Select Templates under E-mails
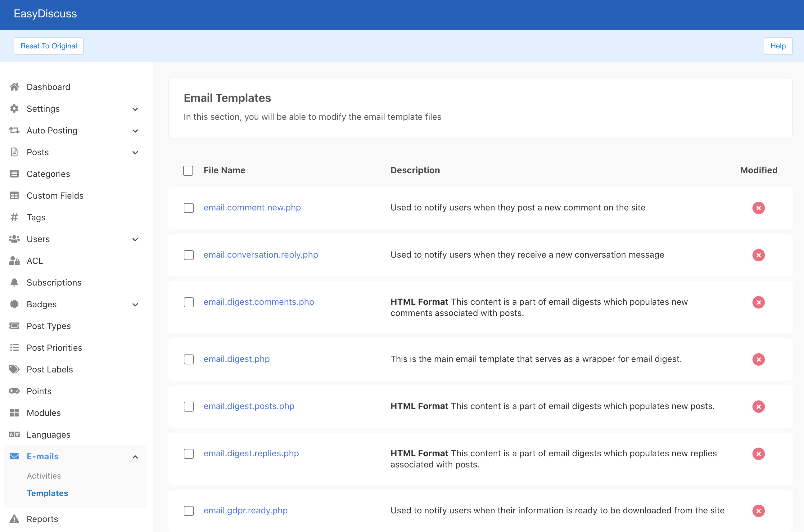Image resolution: width=804 pixels, height=532 pixels. (x=47, y=493)
